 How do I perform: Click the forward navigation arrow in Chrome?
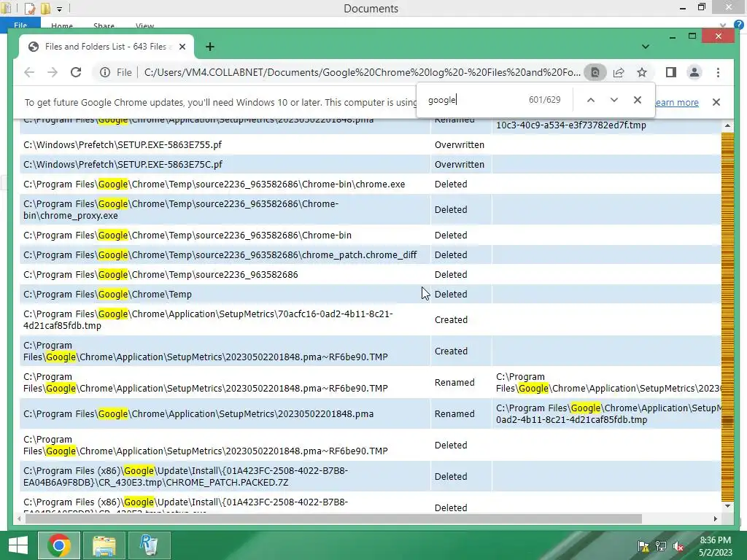tap(53, 72)
